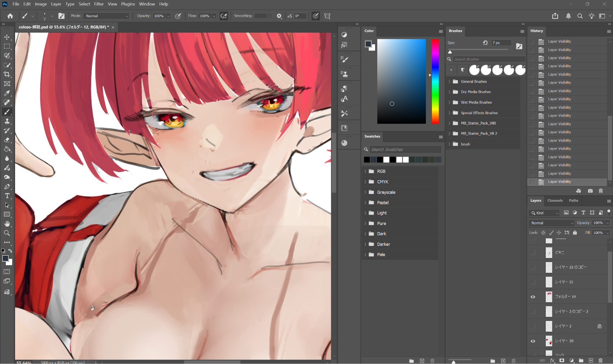Hide the フォルダー 14 layer

(x=533, y=297)
